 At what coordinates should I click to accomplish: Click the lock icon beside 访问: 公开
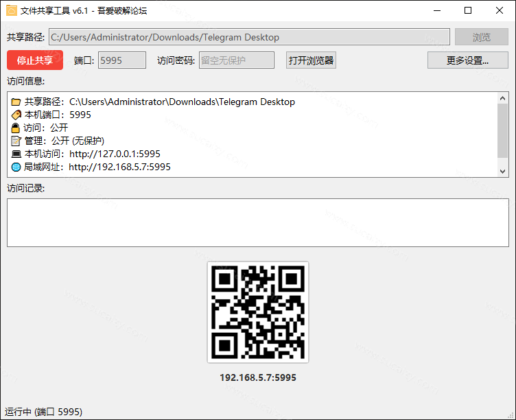coord(16,128)
